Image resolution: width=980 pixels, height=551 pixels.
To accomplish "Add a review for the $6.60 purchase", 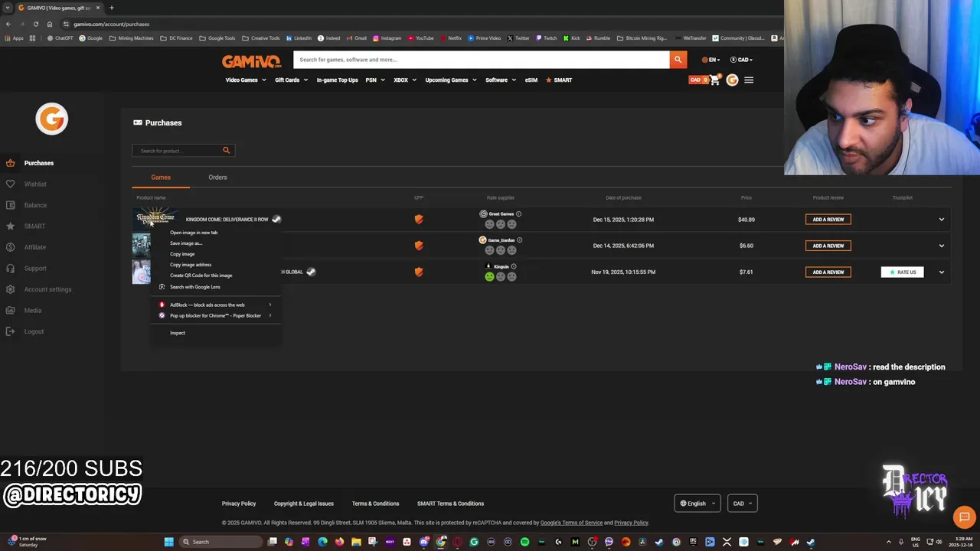I will pyautogui.click(x=828, y=246).
